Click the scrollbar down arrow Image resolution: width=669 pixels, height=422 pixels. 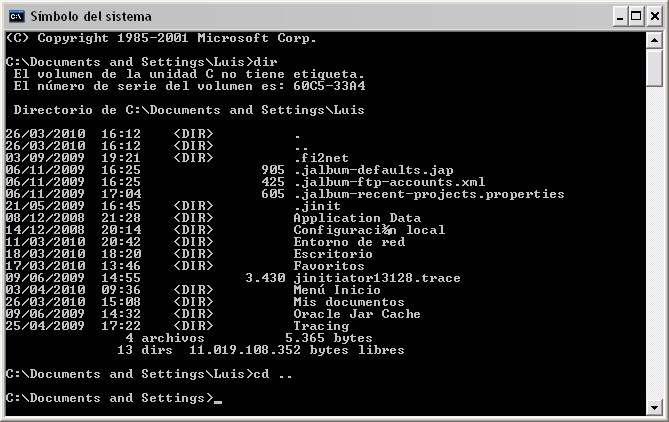coord(654,407)
